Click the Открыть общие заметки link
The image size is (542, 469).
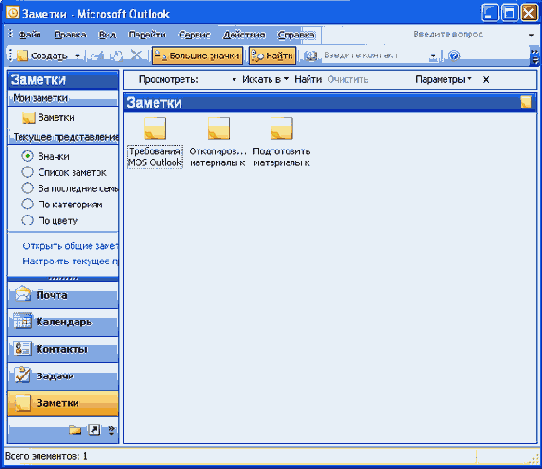tap(70, 246)
